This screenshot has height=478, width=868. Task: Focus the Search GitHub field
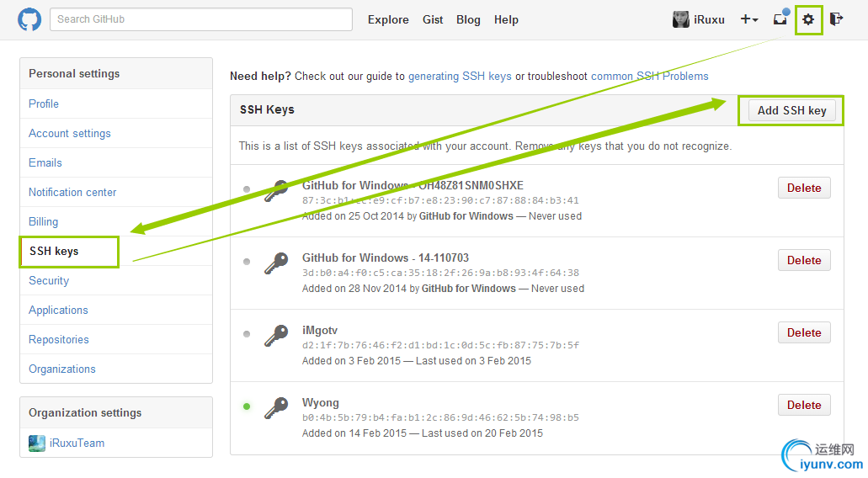pos(201,19)
